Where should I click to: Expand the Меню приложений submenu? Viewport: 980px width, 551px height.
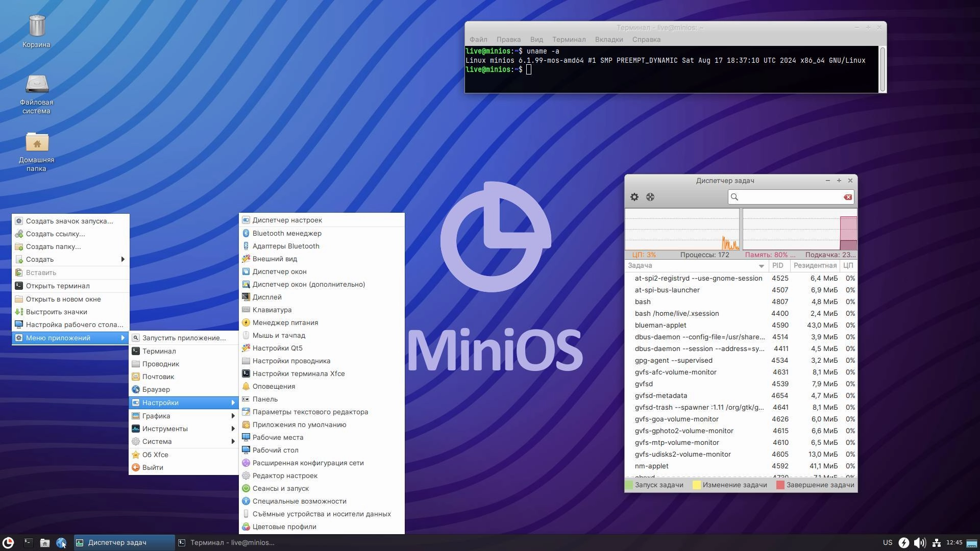[x=70, y=338]
